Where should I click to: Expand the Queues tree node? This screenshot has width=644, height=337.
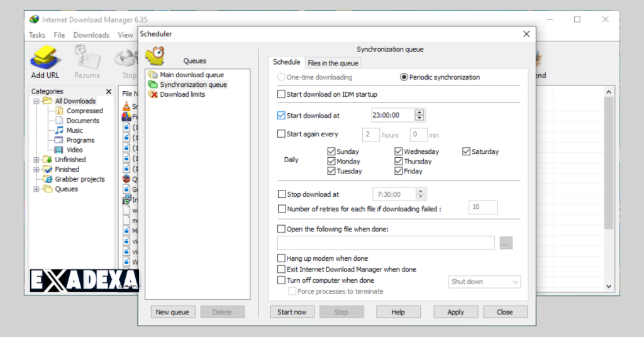[x=36, y=189]
